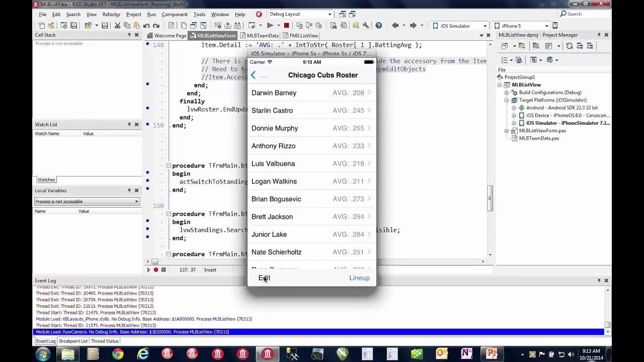Image resolution: width=644 pixels, height=362 pixels.
Task: Click the code editor vertical scrollbar thumb
Action: pyautogui.click(x=490, y=198)
